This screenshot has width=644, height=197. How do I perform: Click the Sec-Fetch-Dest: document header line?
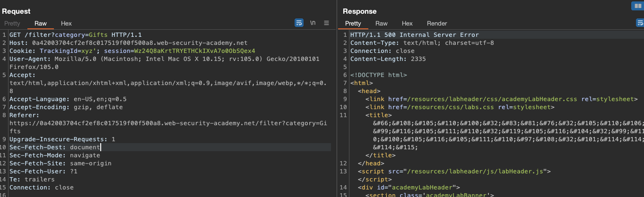click(x=55, y=147)
